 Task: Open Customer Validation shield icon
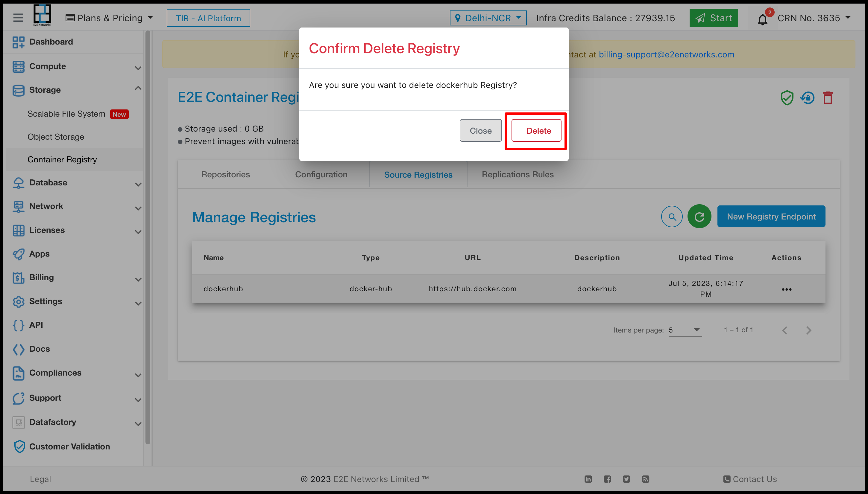coord(19,446)
